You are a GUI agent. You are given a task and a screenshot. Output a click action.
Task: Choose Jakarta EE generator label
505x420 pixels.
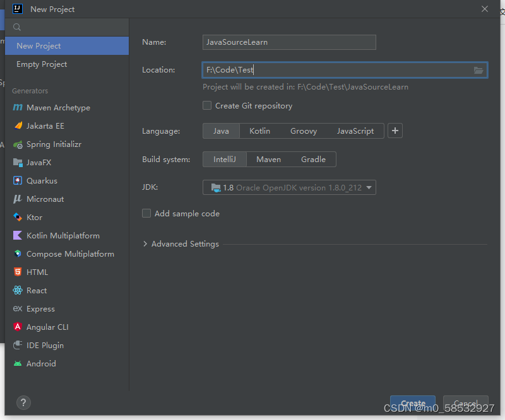(x=45, y=126)
